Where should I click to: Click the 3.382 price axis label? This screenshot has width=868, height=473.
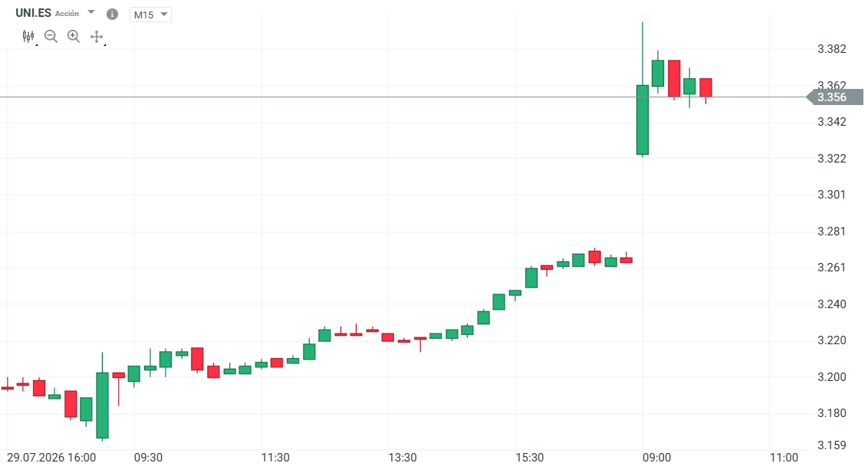[x=831, y=49]
